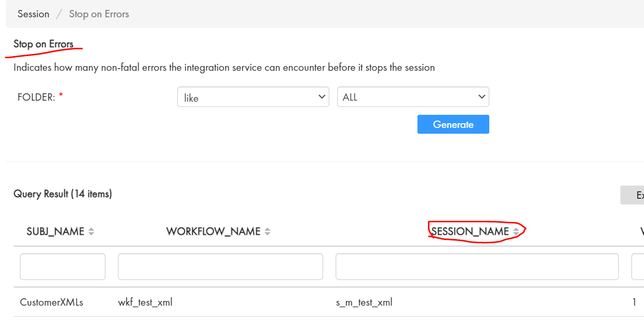The height and width of the screenshot is (324, 644).
Task: Open the 'like' operator dropdown
Action: tap(253, 97)
